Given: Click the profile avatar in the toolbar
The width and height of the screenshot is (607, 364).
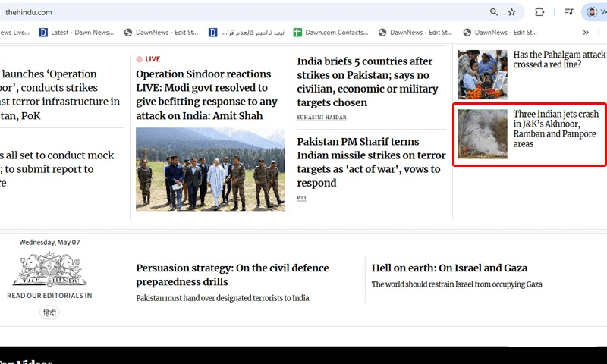Looking at the screenshot, I should (x=592, y=12).
